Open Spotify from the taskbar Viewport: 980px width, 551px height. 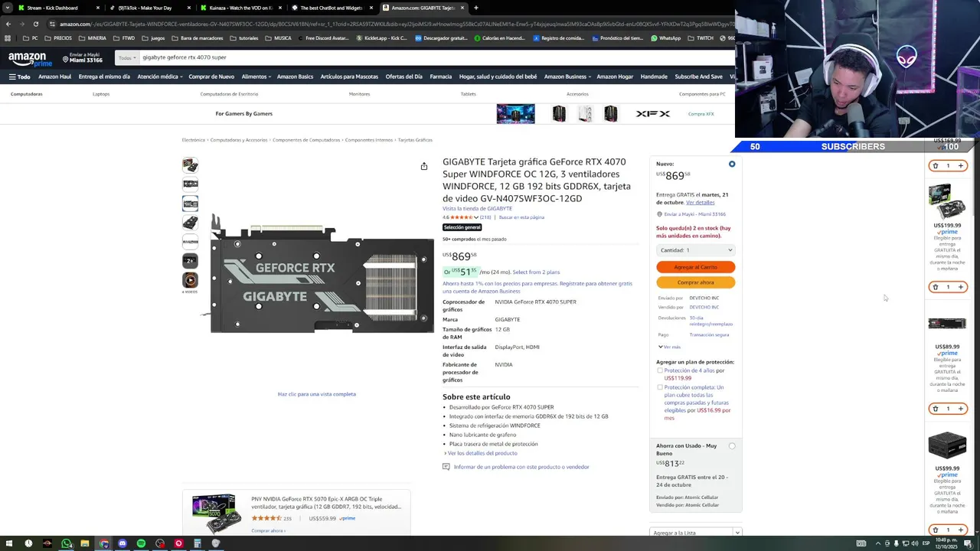[x=141, y=543]
